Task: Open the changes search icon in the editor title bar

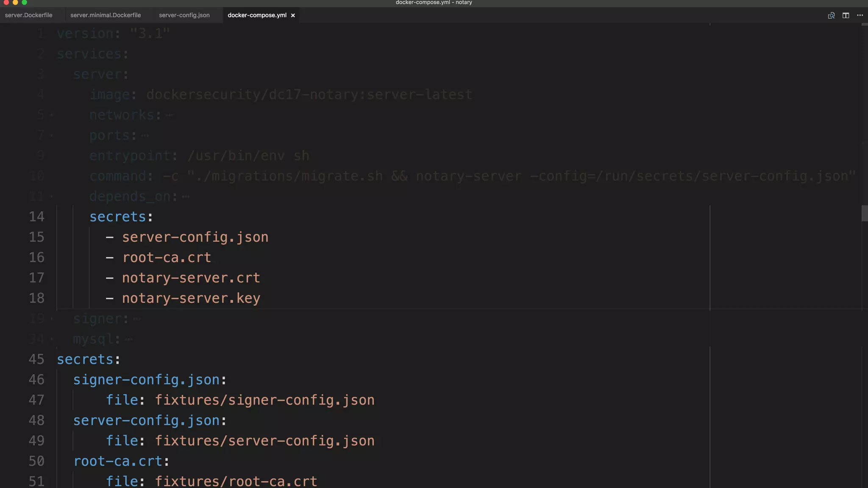Action: tap(831, 15)
